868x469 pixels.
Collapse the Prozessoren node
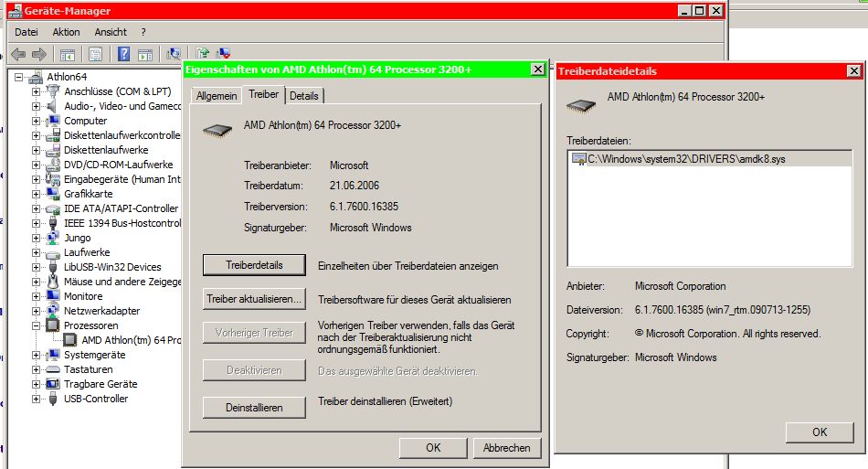[x=36, y=325]
